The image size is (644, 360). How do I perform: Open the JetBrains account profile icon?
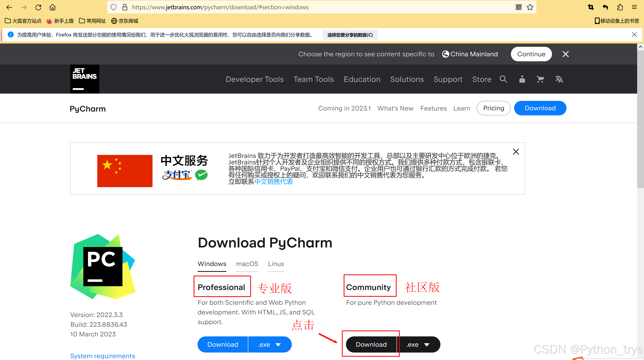(522, 79)
